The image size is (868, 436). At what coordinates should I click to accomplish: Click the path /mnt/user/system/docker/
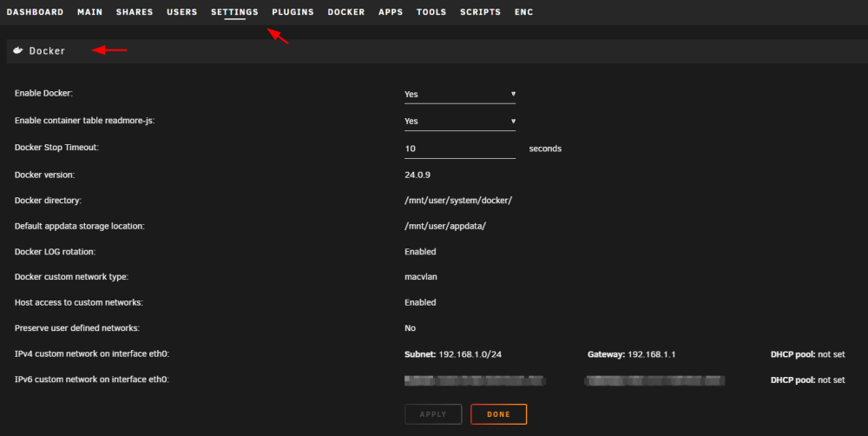[458, 201]
